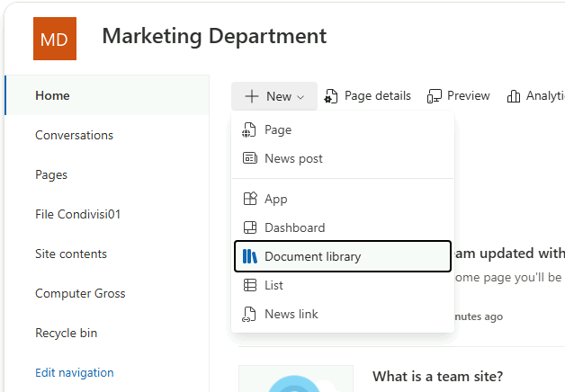Click the Page details gear-page icon

click(331, 96)
